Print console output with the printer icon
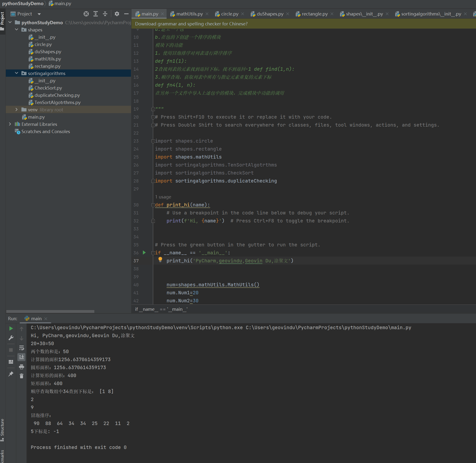Screen dimensions: 476x463 (21, 366)
